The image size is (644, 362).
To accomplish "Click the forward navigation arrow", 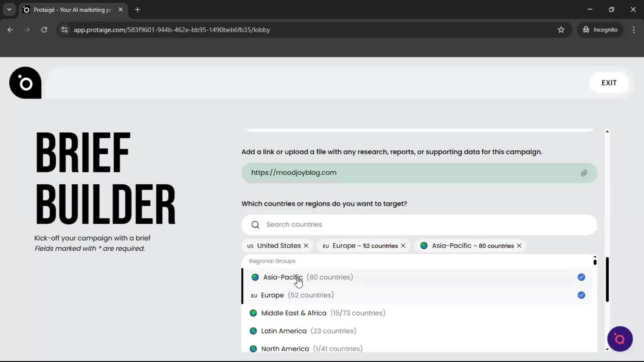I will pyautogui.click(x=26, y=29).
